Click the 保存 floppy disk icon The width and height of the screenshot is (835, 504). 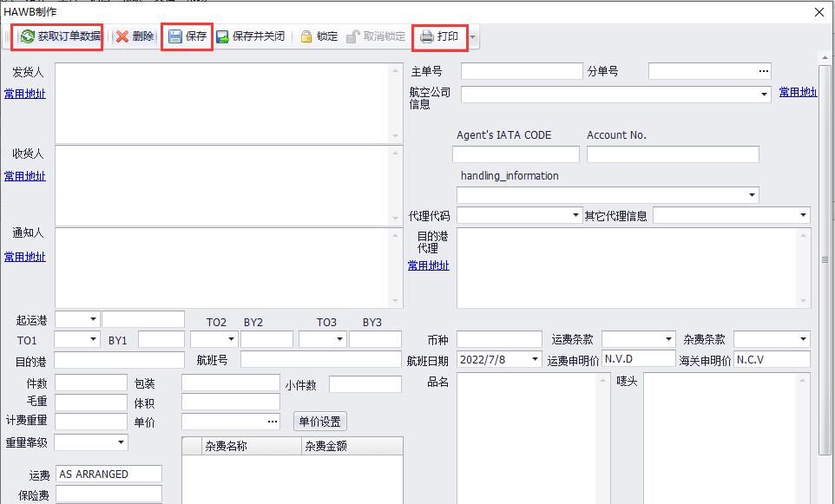pyautogui.click(x=175, y=36)
